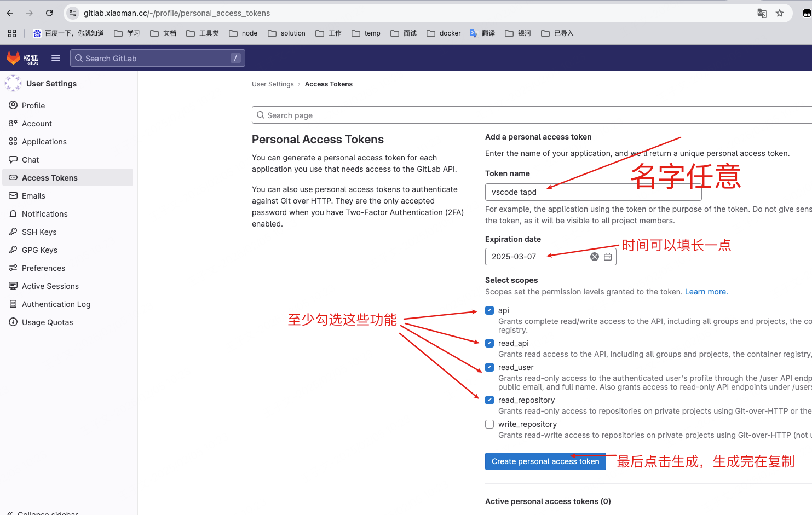Open the 文档 bookmark folder
Image resolution: width=812 pixels, height=515 pixels.
[x=163, y=33]
